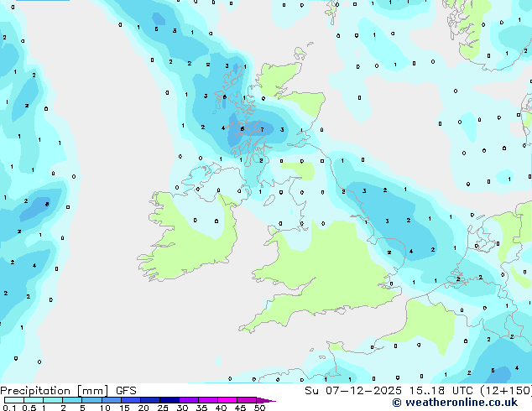Pick the 15–20 mm legend color swatch
The width and height of the screenshot is (532, 411).
click(130, 400)
